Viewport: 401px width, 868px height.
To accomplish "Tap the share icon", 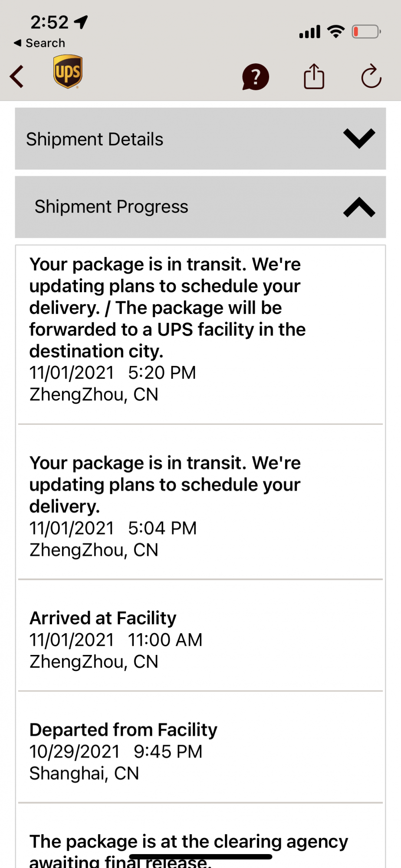I will point(314,77).
